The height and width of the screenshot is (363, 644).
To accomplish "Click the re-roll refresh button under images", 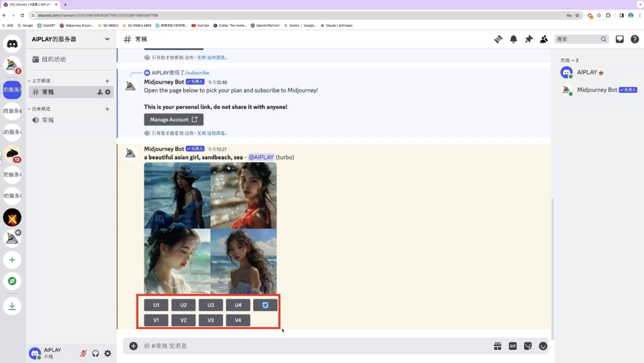I will (265, 305).
